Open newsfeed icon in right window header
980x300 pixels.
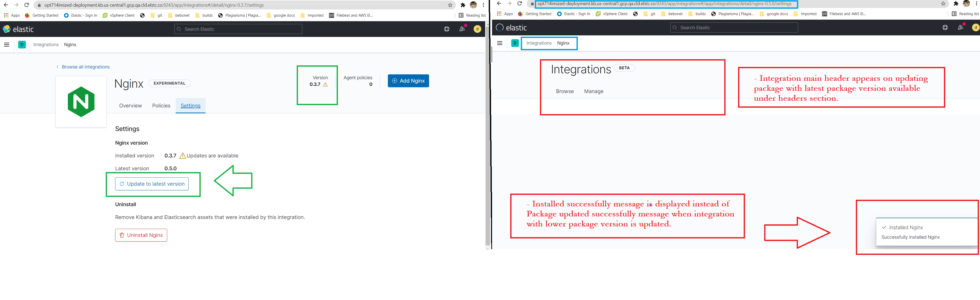960,27
